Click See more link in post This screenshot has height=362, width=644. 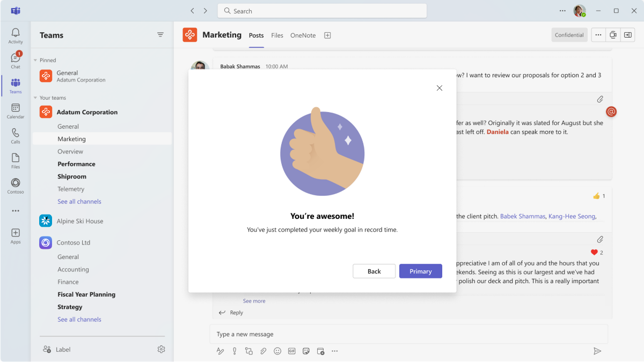pos(254,301)
